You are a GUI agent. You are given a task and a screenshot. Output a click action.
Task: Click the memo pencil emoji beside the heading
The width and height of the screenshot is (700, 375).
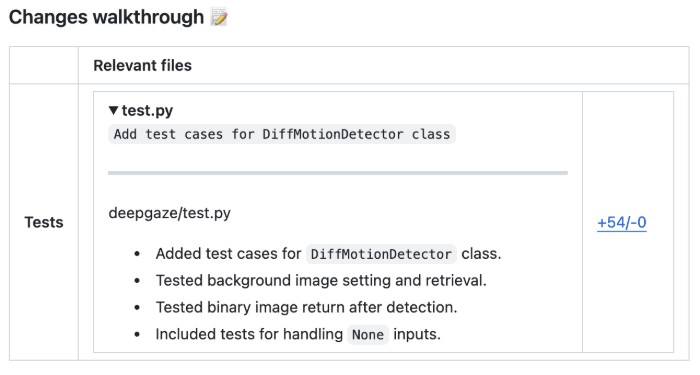(219, 17)
